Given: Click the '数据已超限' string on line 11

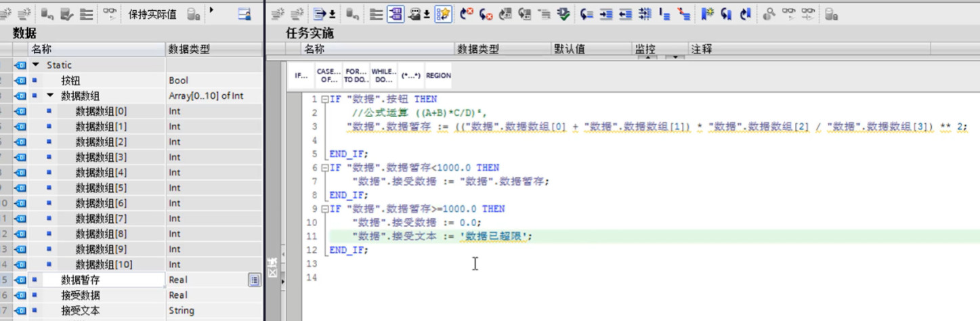Looking at the screenshot, I should point(495,236).
